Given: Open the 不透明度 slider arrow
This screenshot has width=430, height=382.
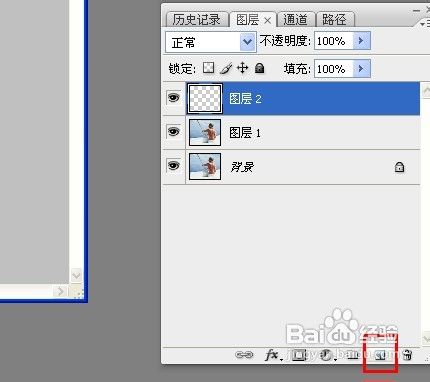Looking at the screenshot, I should pos(362,41).
